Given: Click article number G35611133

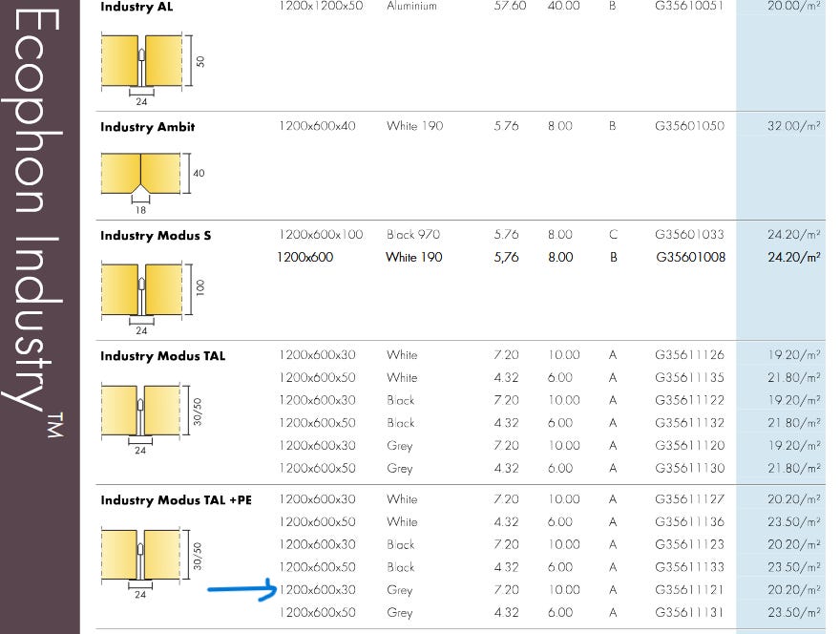Looking at the screenshot, I should 689,567.
